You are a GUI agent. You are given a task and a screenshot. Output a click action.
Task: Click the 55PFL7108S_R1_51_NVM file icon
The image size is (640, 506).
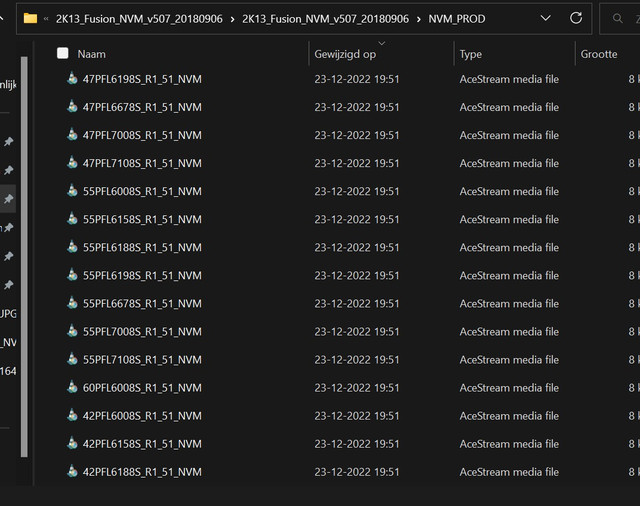click(x=72, y=359)
